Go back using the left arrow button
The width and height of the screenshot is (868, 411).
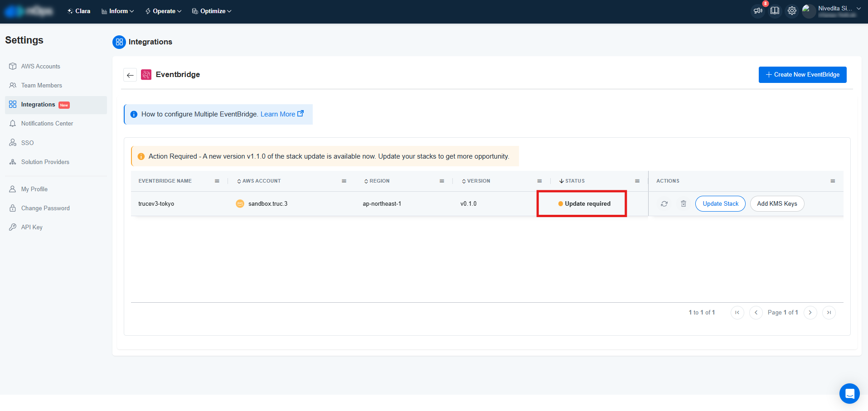[130, 75]
